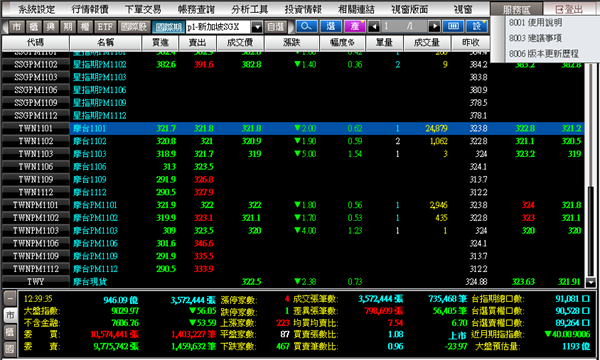The height and width of the screenshot is (360, 600).
Task: Click the scrollbar down arrow
Action: 591,282
